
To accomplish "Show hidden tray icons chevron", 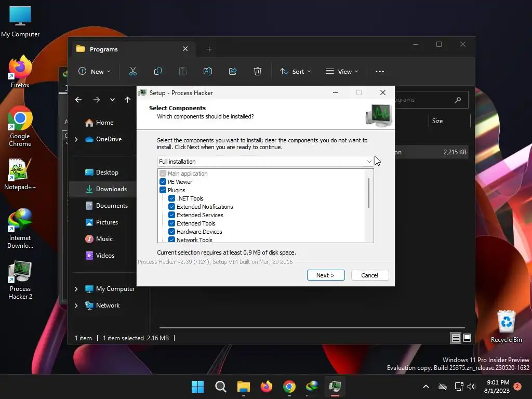I will point(426,387).
